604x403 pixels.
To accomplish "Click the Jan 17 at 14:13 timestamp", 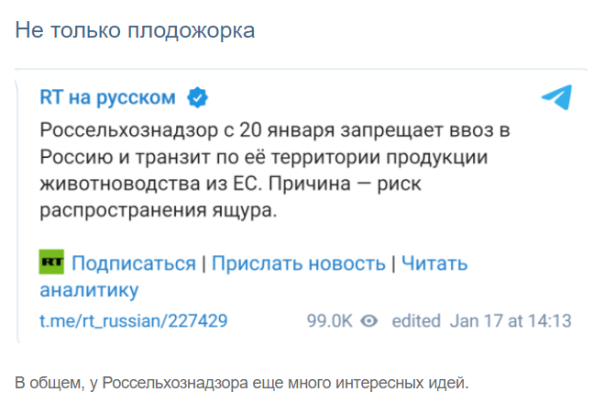I will (x=511, y=321).
